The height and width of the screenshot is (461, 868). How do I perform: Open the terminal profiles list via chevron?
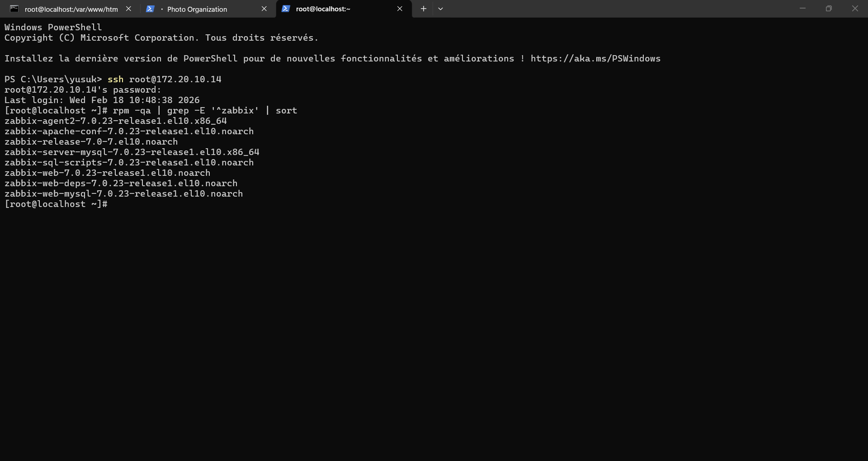pos(440,9)
